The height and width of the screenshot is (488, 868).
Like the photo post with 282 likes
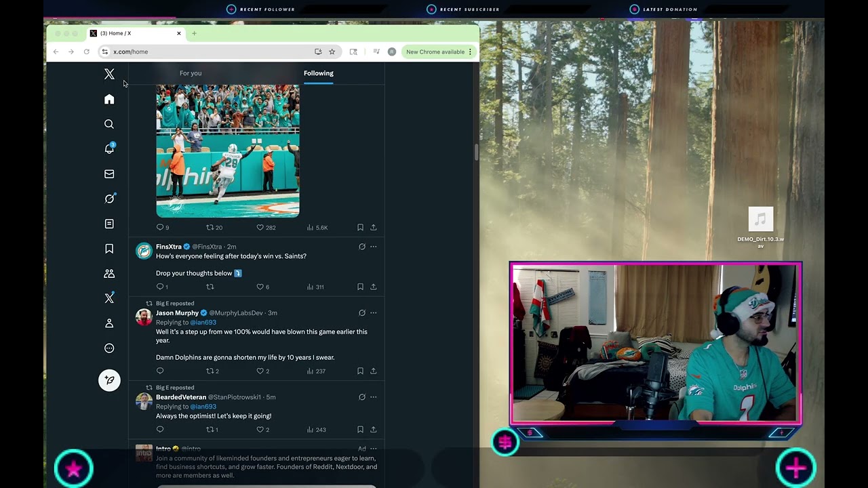pos(266,228)
